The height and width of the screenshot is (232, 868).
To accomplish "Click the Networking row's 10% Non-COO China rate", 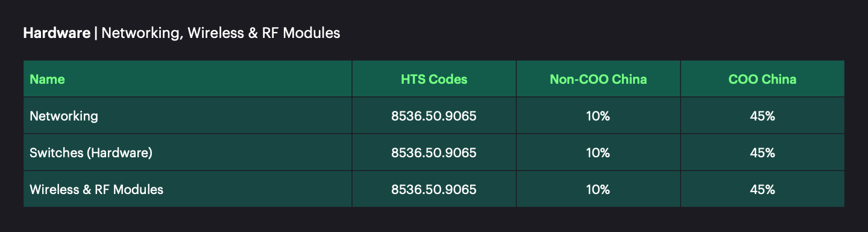I will [x=598, y=116].
